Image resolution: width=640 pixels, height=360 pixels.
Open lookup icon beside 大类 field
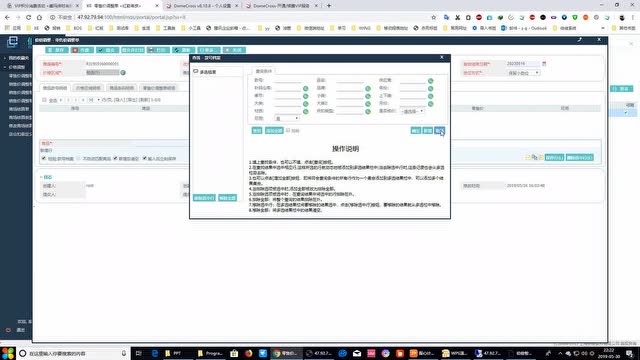point(305,104)
